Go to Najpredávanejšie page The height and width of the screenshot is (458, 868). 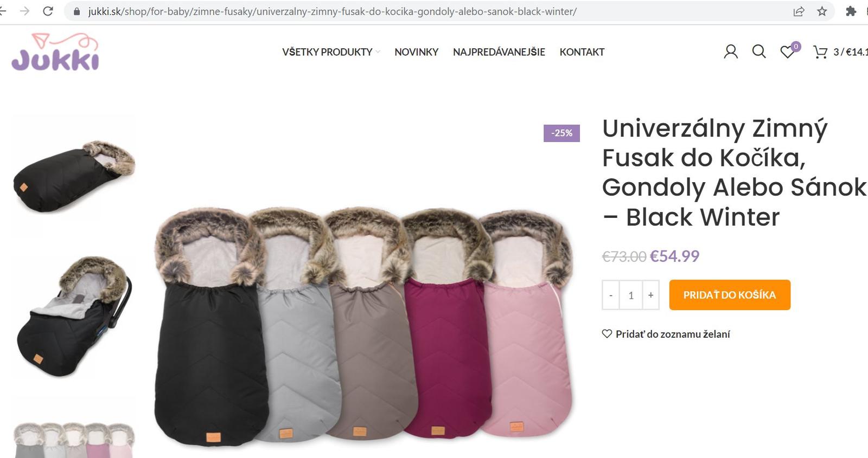click(x=499, y=52)
